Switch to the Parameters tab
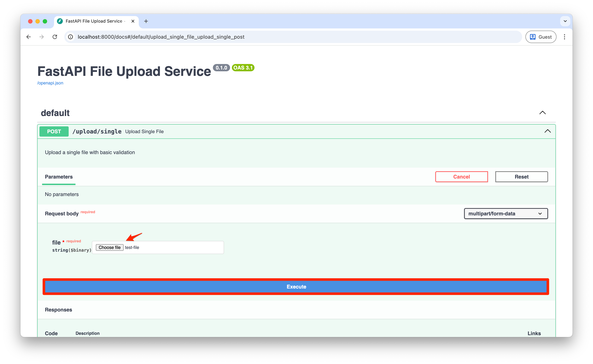 59,177
